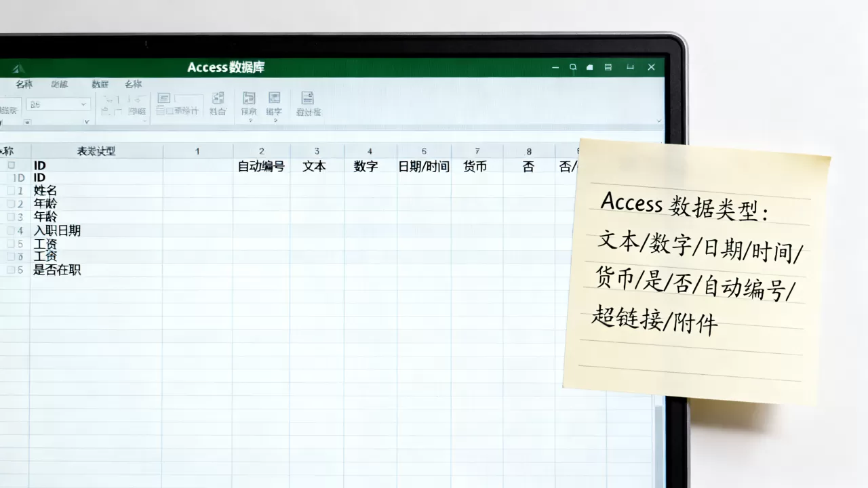Open the rightmost 名称 ribbon tab
Screen dimensions: 868x488
click(134, 84)
